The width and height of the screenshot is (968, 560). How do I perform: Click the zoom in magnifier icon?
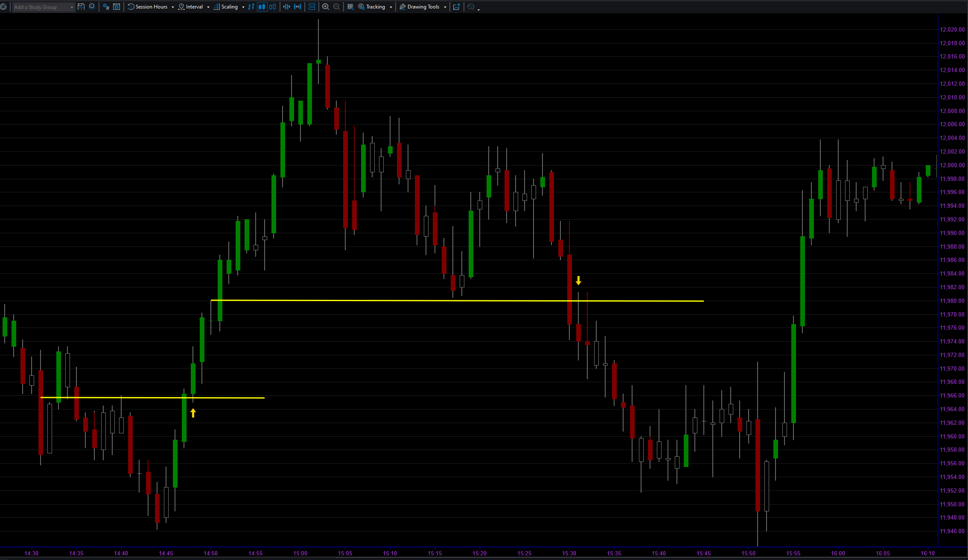tap(326, 7)
